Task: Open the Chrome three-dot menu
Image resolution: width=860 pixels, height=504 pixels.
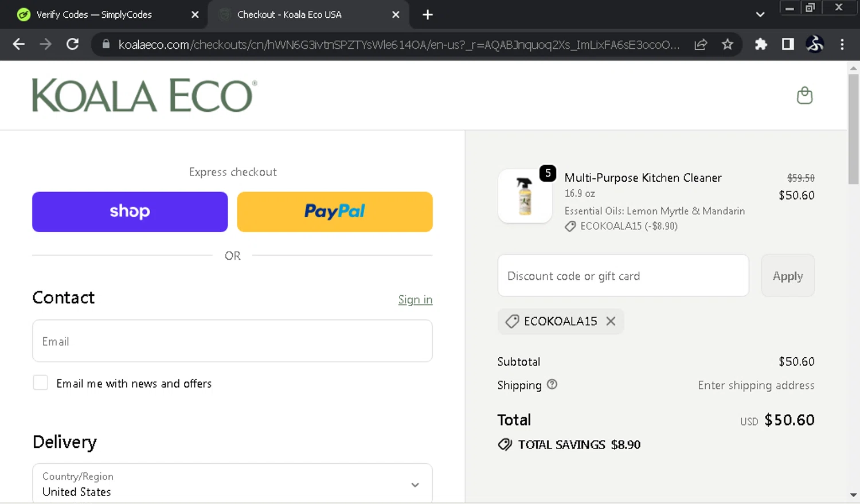Action: 842,44
